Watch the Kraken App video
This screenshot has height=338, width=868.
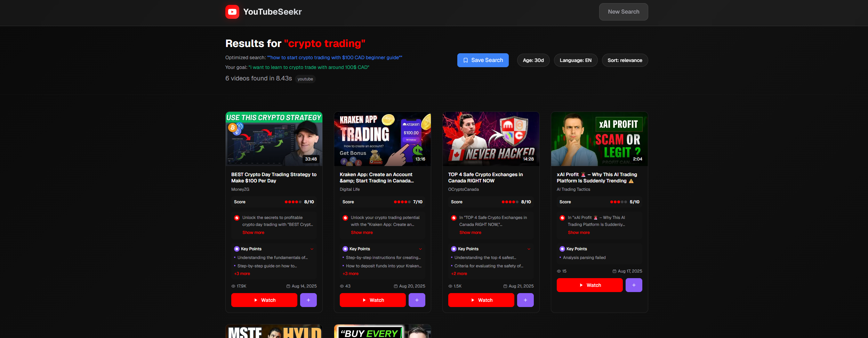[373, 300]
